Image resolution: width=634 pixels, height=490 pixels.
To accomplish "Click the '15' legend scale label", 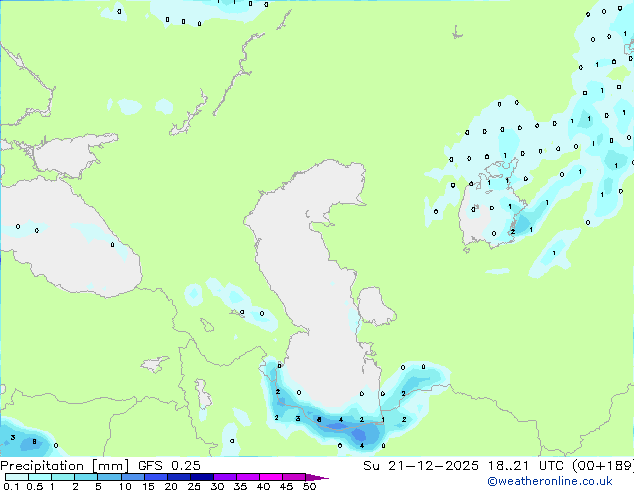I will tap(148, 486).
